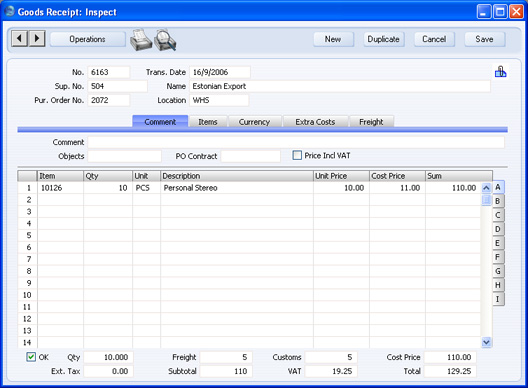Click the VAT field 19.25
The height and width of the screenshot is (388, 528).
331,371
